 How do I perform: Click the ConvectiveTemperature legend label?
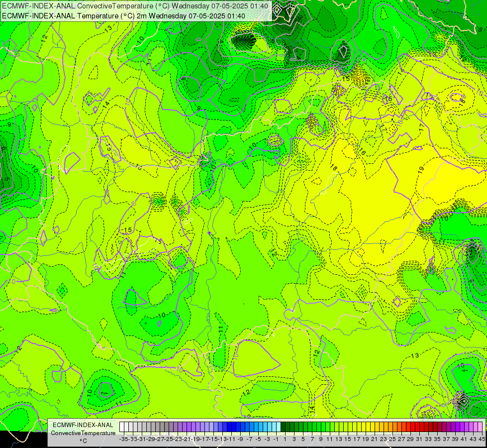pyautogui.click(x=83, y=433)
